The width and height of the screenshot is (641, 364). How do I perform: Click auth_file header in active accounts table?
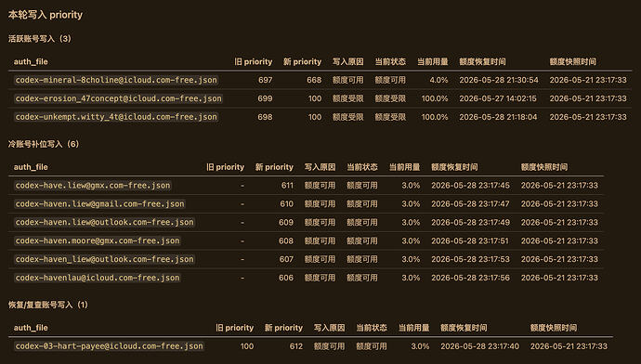(31, 61)
